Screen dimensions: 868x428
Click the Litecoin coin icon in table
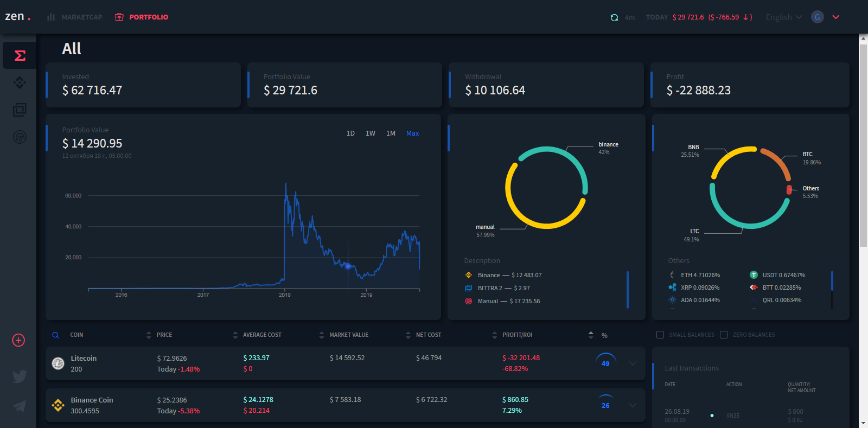[58, 363]
